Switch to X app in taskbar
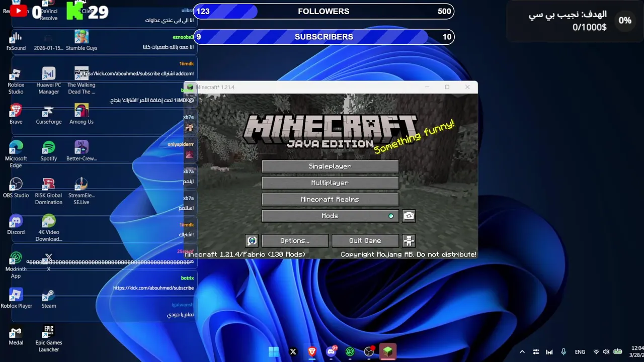644x362 pixels. (x=293, y=352)
